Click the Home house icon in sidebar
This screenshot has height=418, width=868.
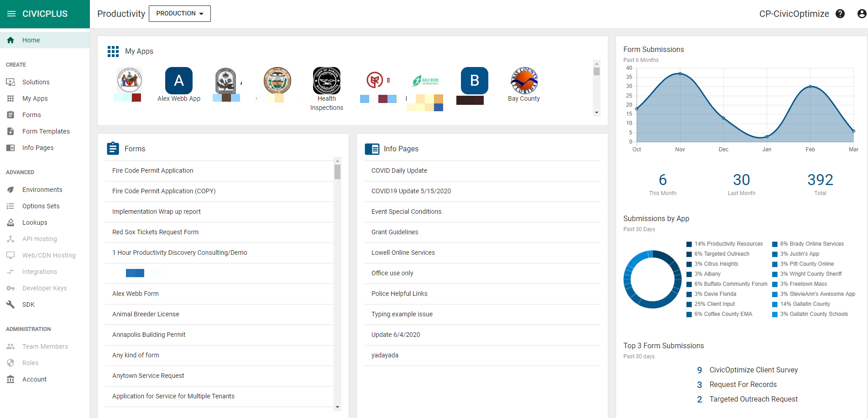(x=10, y=40)
